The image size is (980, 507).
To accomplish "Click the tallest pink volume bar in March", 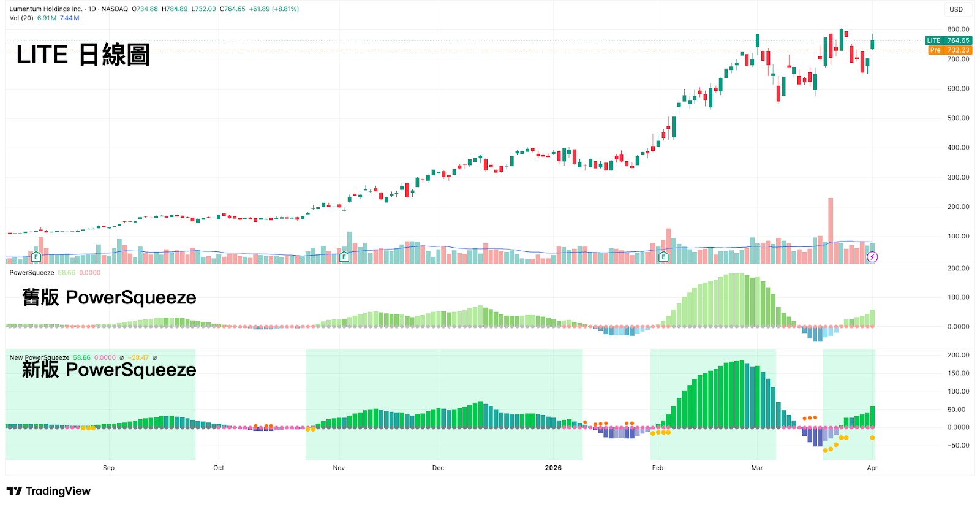I will coord(831,231).
